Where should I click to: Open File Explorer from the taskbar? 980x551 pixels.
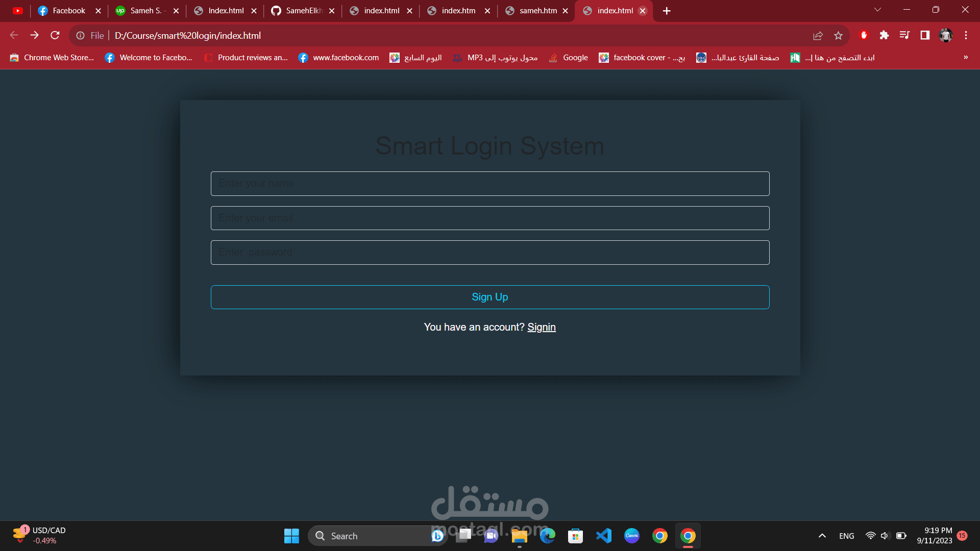(x=519, y=536)
